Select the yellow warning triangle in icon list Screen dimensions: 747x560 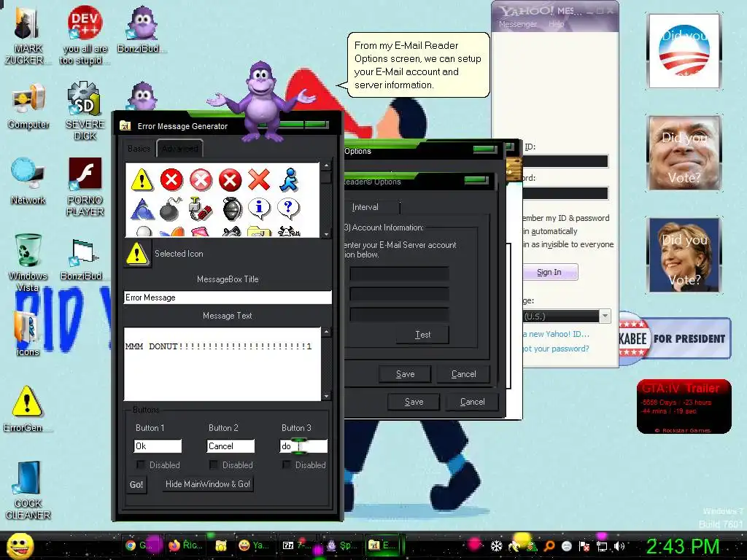point(142,180)
